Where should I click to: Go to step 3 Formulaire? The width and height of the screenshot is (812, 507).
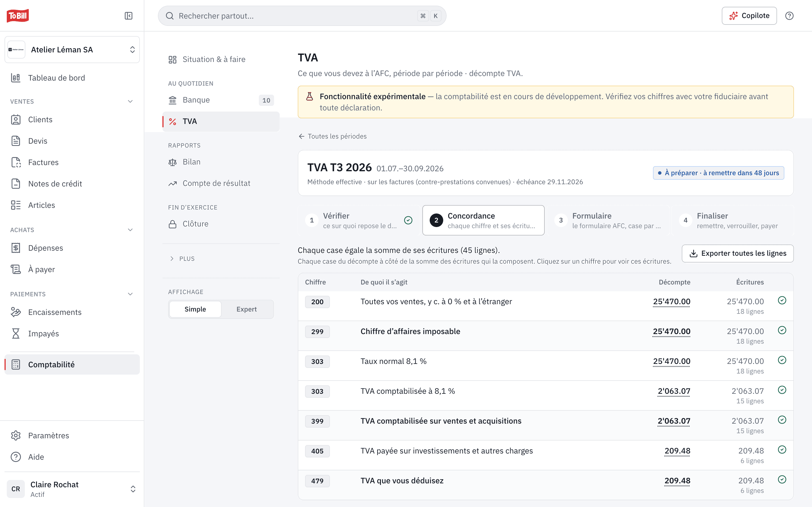click(608, 220)
